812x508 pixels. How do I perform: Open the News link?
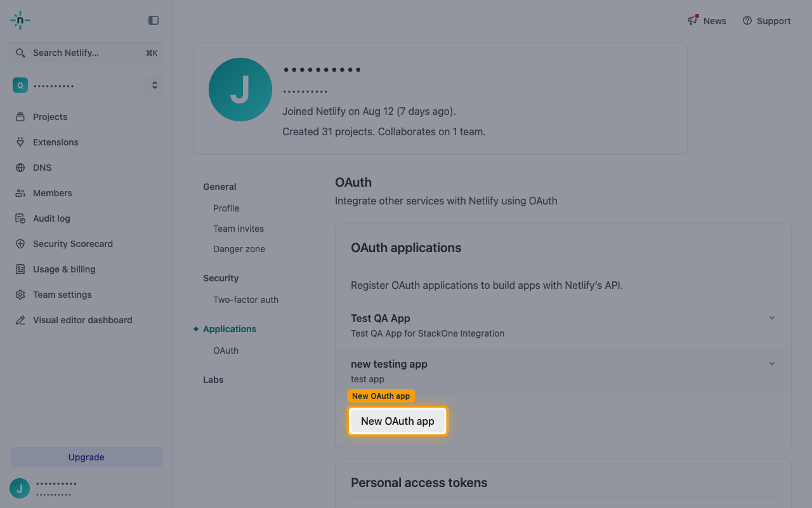(x=707, y=21)
